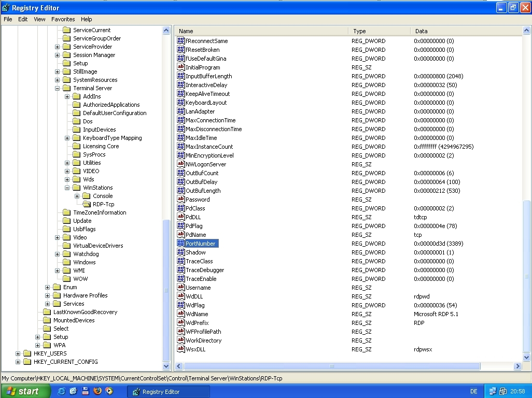Click the PortNumber DWORD value icon
This screenshot has height=398, width=532.
click(x=181, y=244)
